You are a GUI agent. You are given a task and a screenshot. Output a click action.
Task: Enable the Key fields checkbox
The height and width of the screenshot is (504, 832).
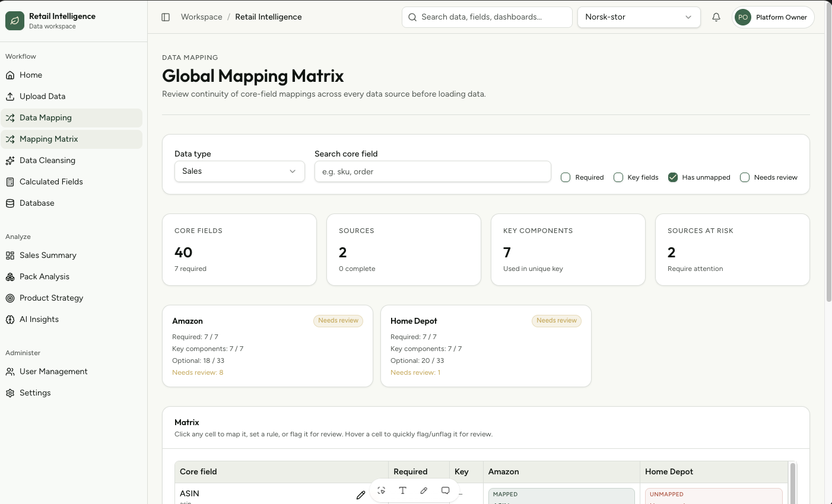(618, 177)
